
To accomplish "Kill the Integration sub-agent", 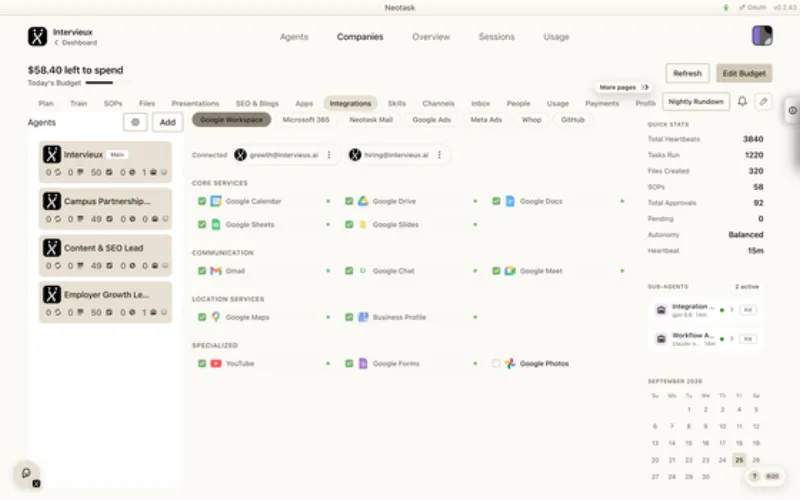I will 748,310.
